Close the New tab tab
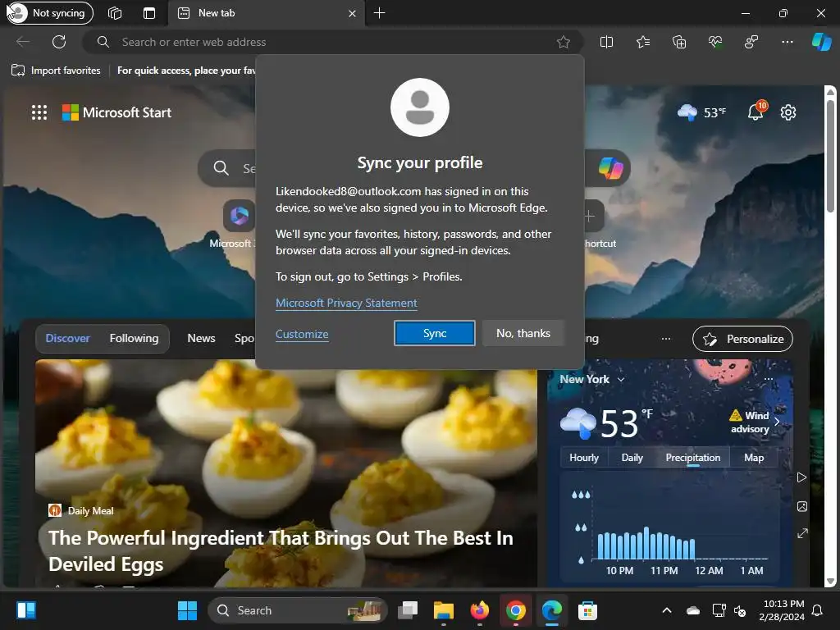The height and width of the screenshot is (630, 840). coord(352,13)
